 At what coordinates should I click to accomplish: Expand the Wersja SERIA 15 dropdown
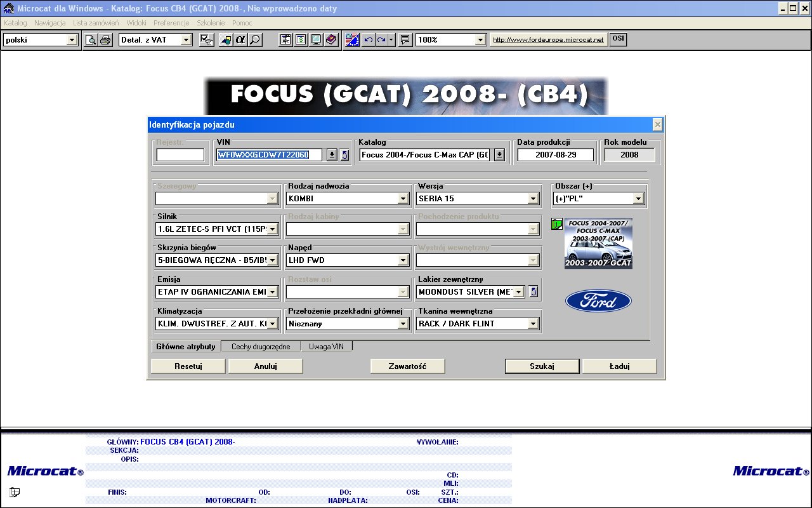(534, 199)
